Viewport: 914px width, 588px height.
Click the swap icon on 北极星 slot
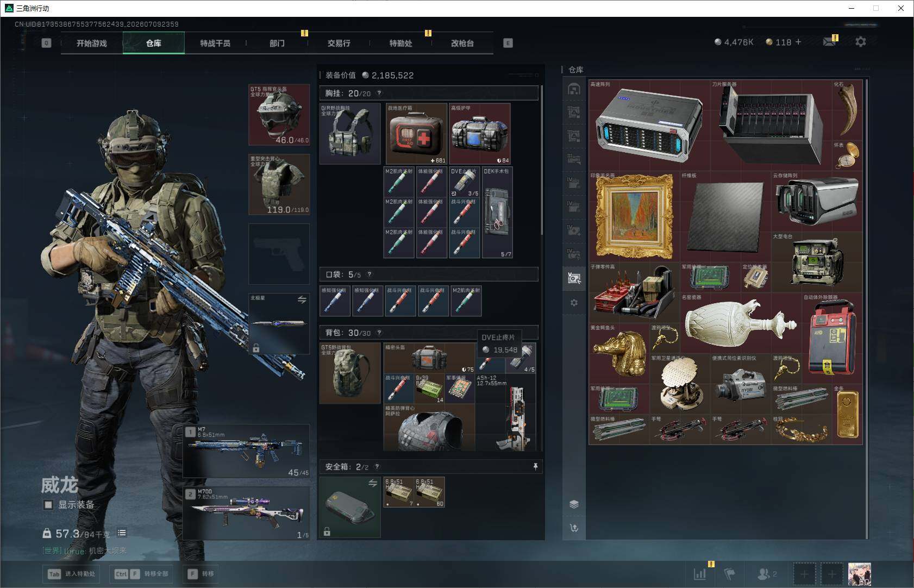coord(302,299)
